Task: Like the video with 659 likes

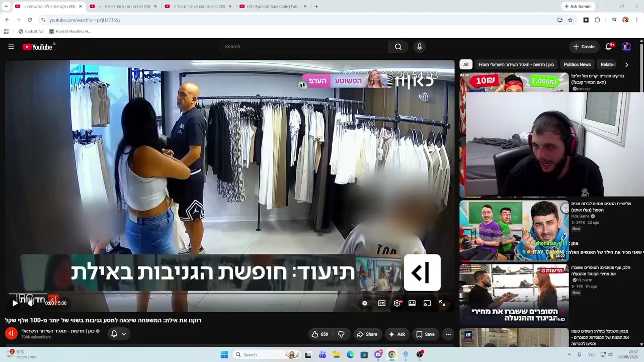Action: click(x=319, y=334)
